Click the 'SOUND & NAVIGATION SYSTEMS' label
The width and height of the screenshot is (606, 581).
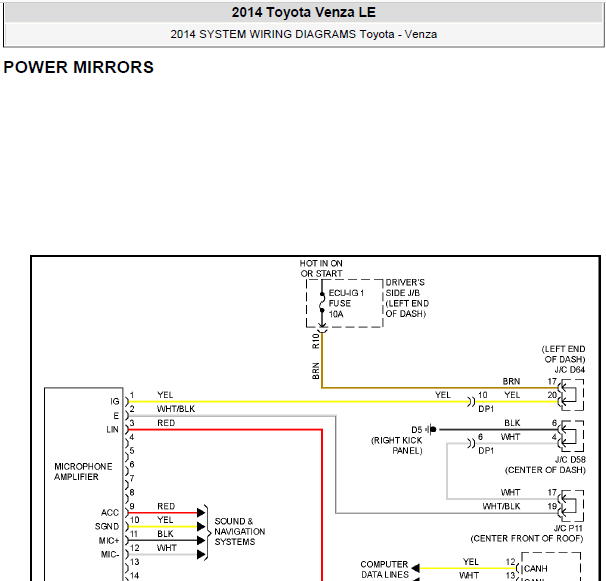pos(240,531)
